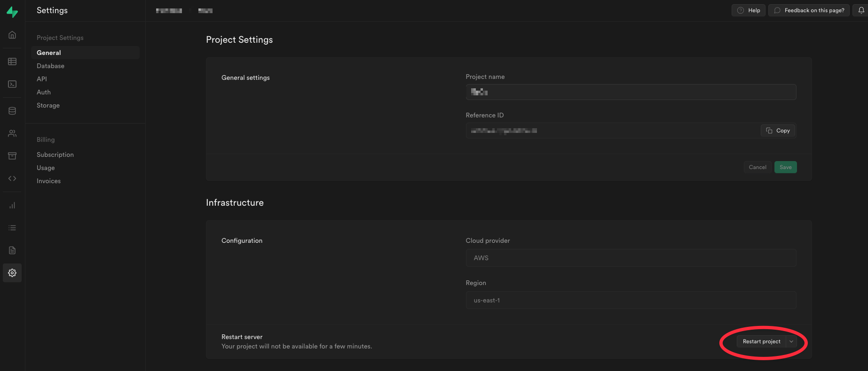The image size is (868, 371).
Task: Open the SQL editor terminal icon
Action: click(12, 84)
